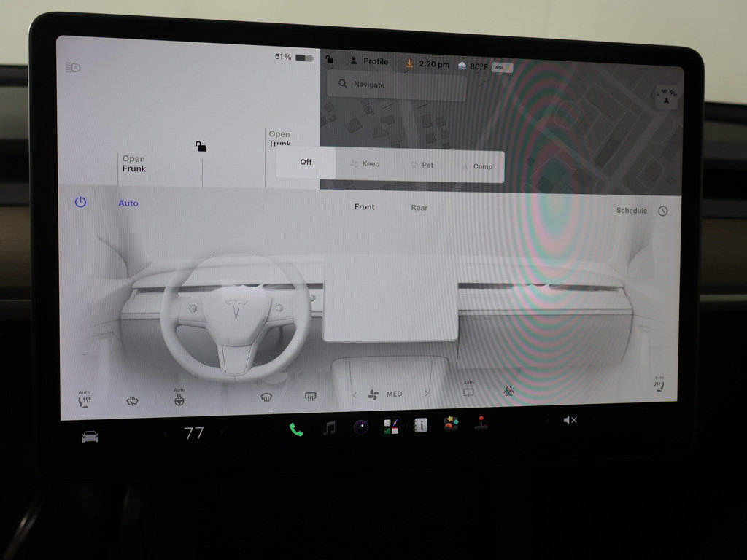Tap Open Trunk
The image size is (747, 560).
pos(279,138)
